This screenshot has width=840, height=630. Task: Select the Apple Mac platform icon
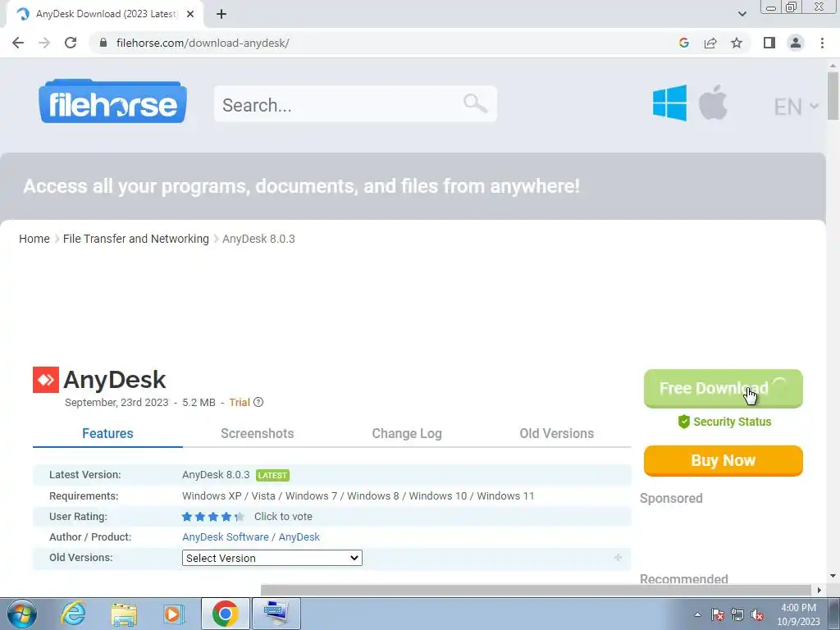point(713,102)
